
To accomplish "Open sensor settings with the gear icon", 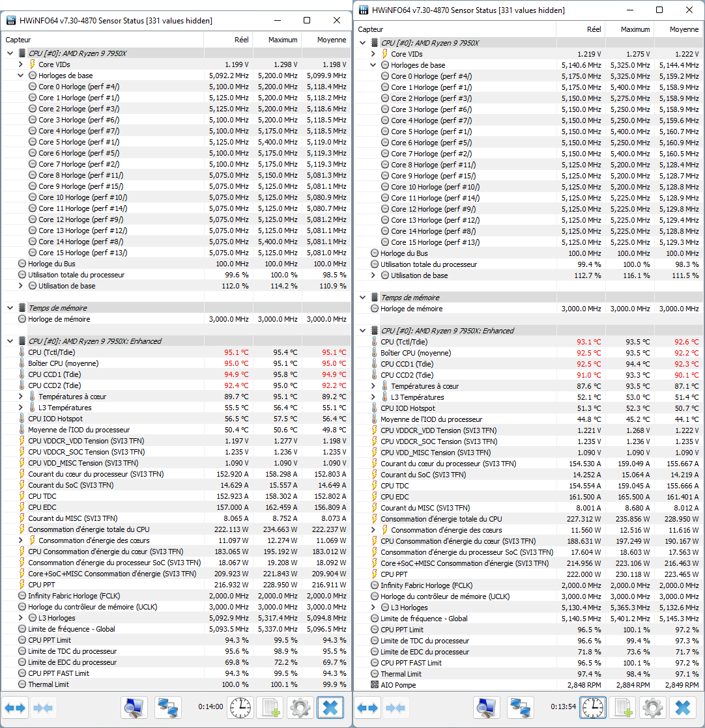I will coord(300,708).
